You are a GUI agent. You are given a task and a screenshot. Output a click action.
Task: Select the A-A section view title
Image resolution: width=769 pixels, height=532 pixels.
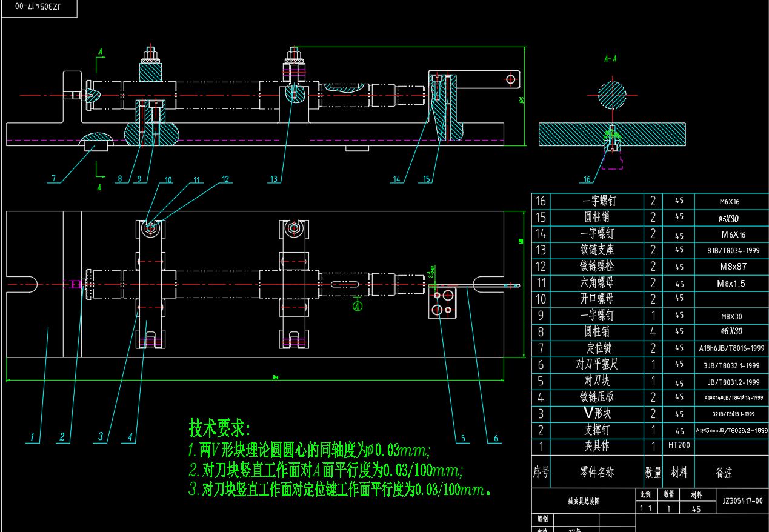click(611, 59)
